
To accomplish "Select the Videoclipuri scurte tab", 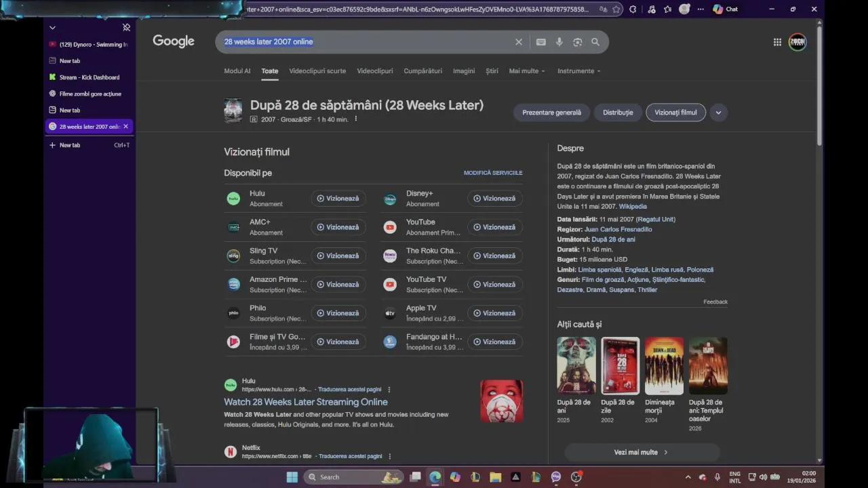I will [317, 71].
